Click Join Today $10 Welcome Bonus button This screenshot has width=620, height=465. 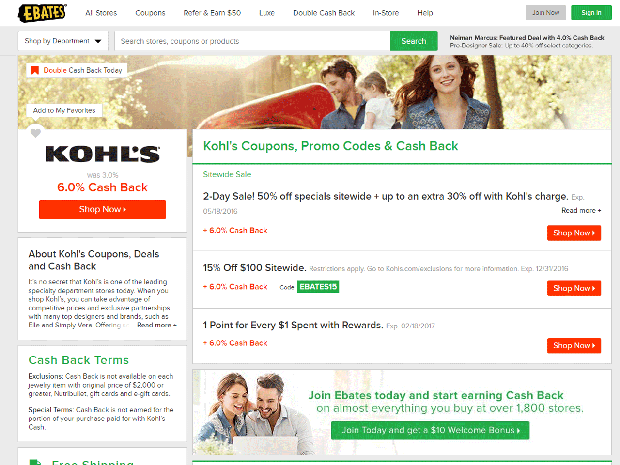point(430,430)
